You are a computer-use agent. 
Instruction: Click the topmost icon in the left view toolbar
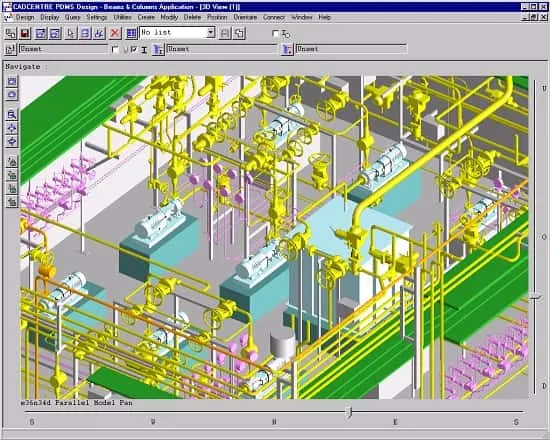(x=12, y=81)
